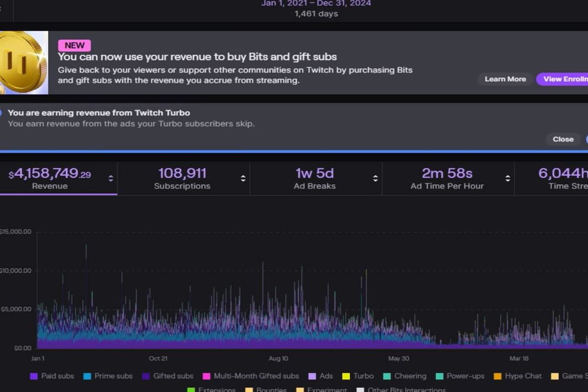Toggle the Turbo legend square

click(346, 376)
